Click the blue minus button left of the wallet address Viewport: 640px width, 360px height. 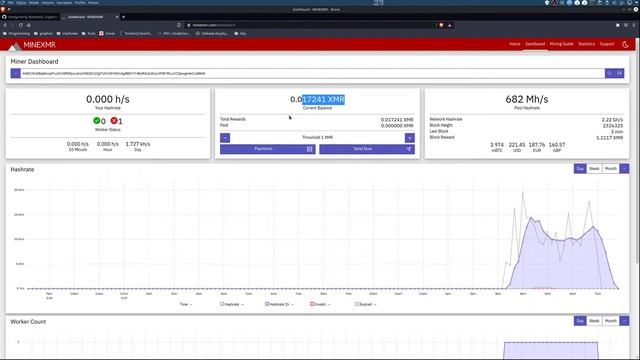pos(16,73)
